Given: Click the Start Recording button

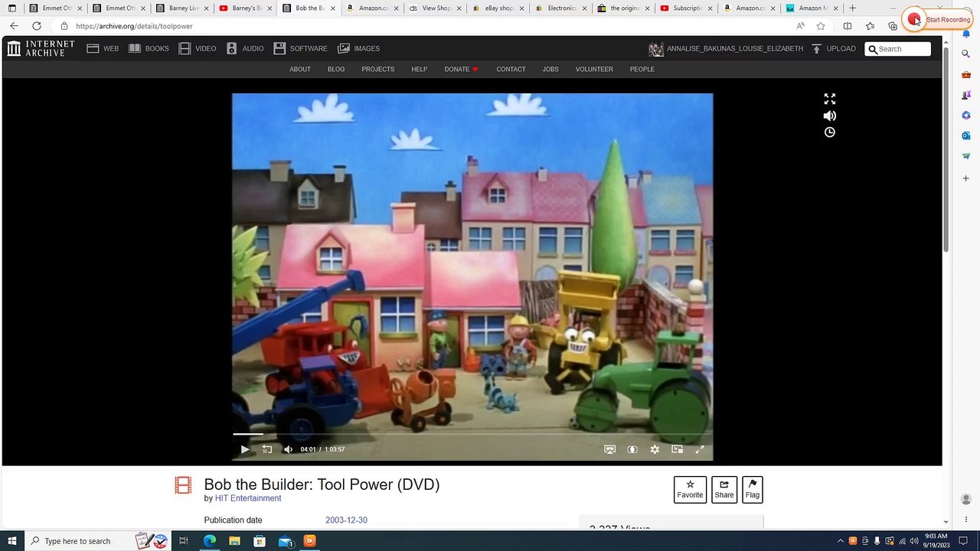Looking at the screenshot, I should [938, 20].
